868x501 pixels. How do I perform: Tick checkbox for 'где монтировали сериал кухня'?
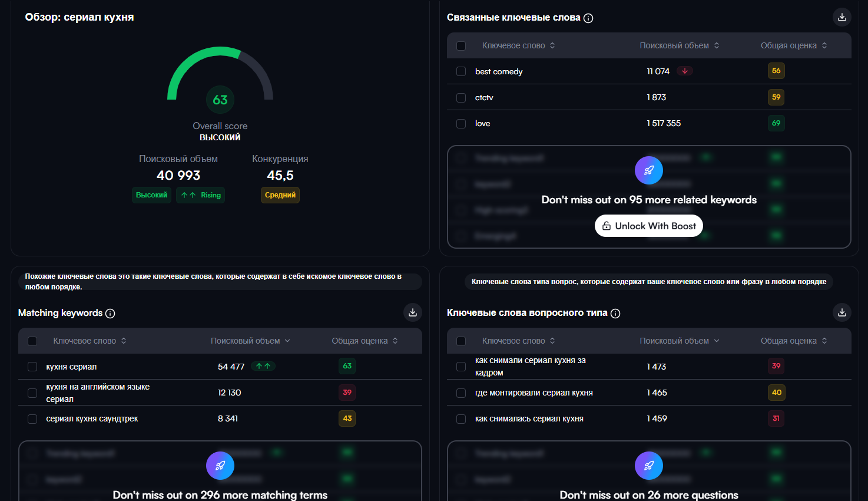pos(461,393)
